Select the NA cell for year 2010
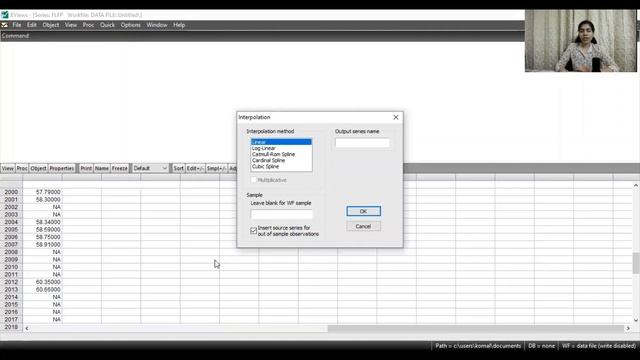640x360 pixels. (x=42, y=267)
